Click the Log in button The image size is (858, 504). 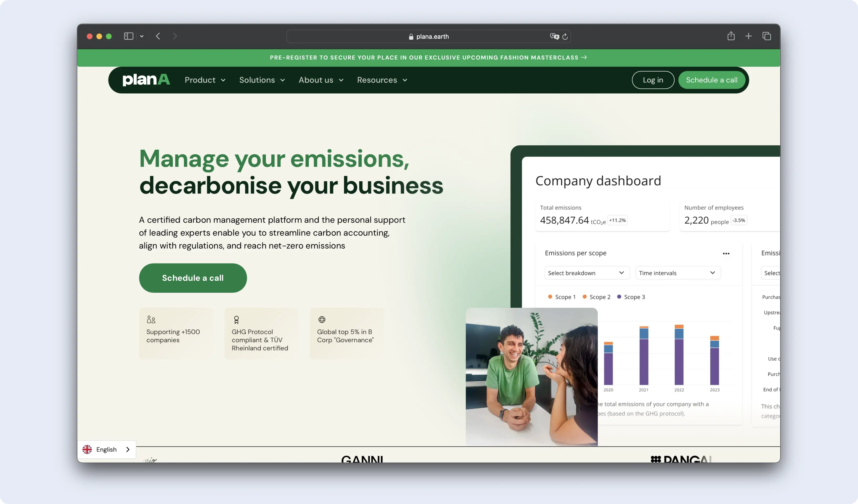pos(653,80)
